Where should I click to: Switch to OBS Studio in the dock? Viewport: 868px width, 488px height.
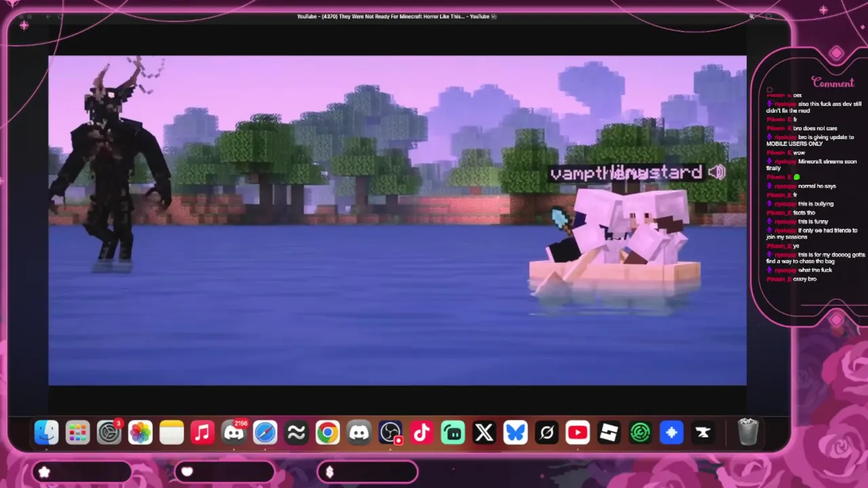click(391, 432)
